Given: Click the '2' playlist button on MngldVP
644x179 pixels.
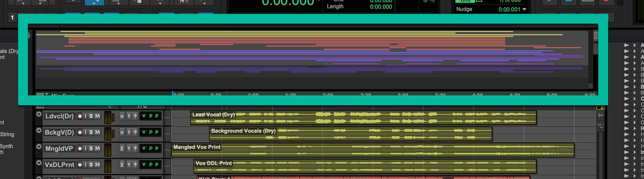Looking at the screenshot, I should tap(122, 148).
